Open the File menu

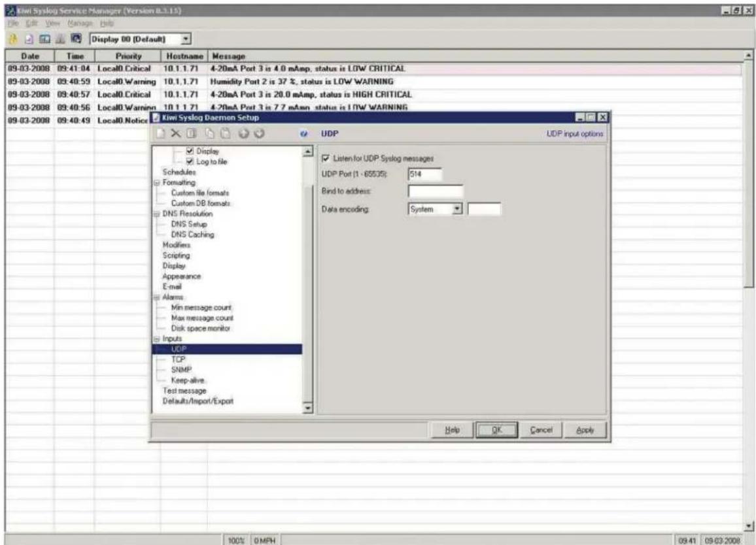point(13,23)
